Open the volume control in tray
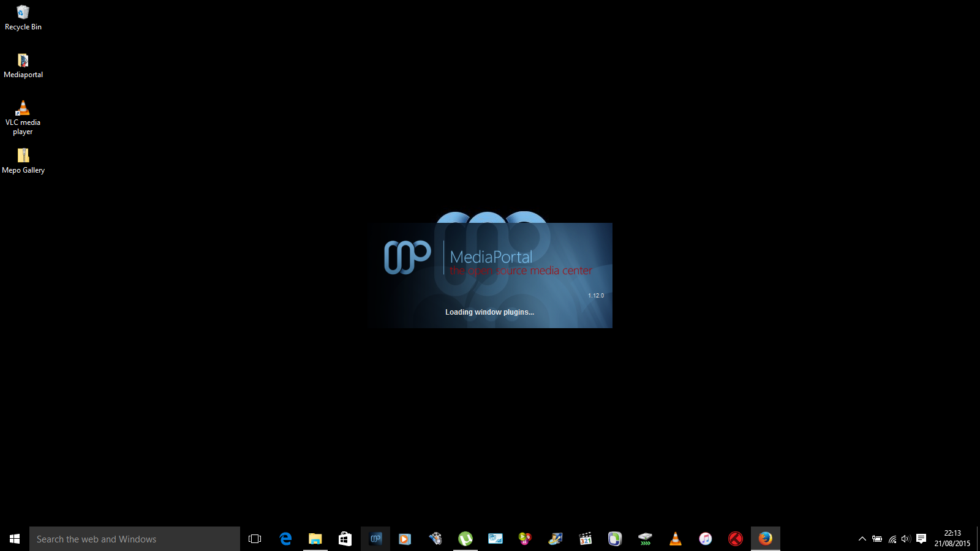The image size is (980, 551). tap(906, 539)
